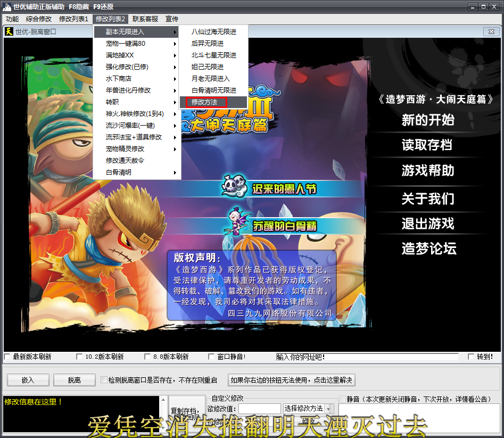The image size is (504, 438).
Task: Open the 功能 menu
Action: pyautogui.click(x=12, y=19)
